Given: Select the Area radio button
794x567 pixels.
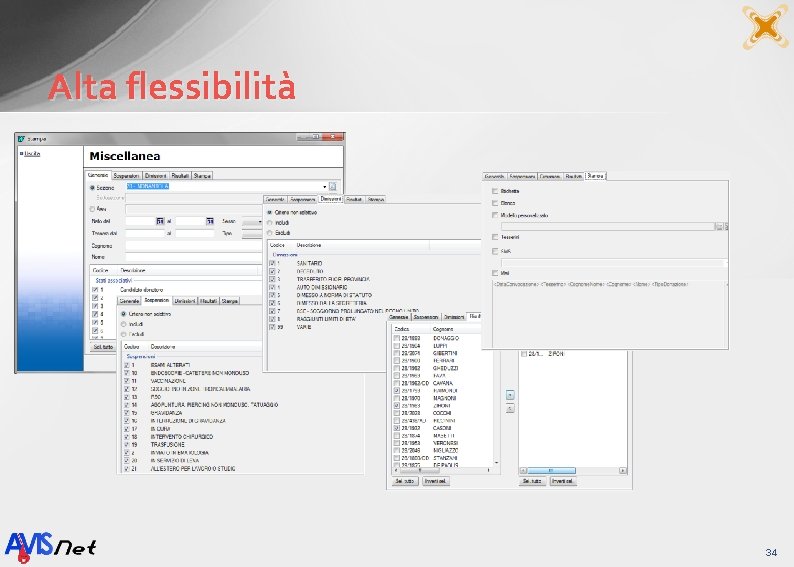Looking at the screenshot, I should pyautogui.click(x=92, y=209).
